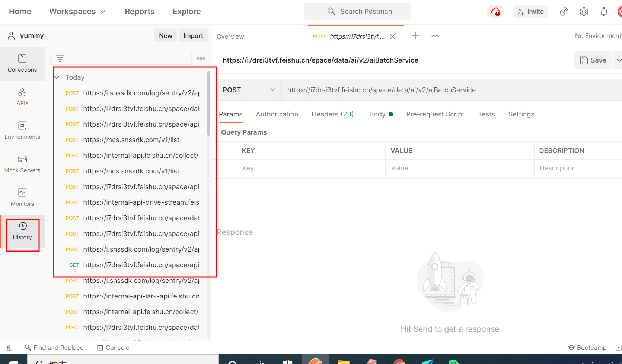Screen dimensions: 622x364
Task: Click the red cloud sync error icon
Action: click(495, 12)
